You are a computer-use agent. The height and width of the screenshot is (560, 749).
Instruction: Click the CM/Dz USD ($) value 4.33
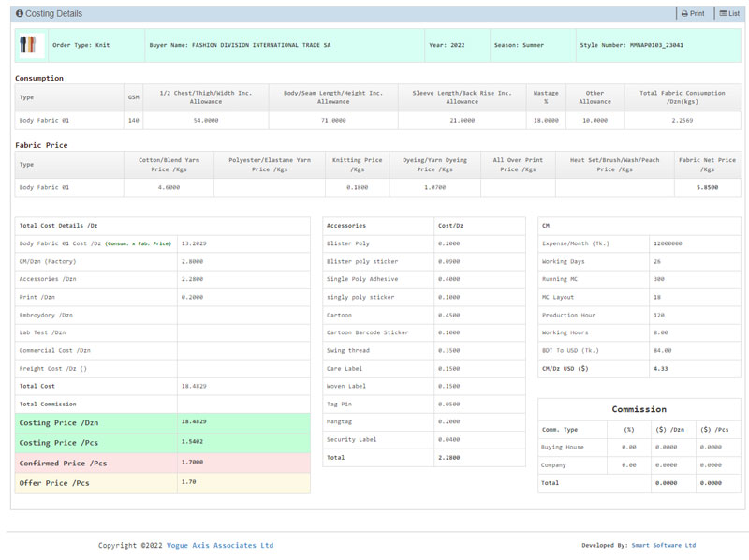click(x=659, y=369)
